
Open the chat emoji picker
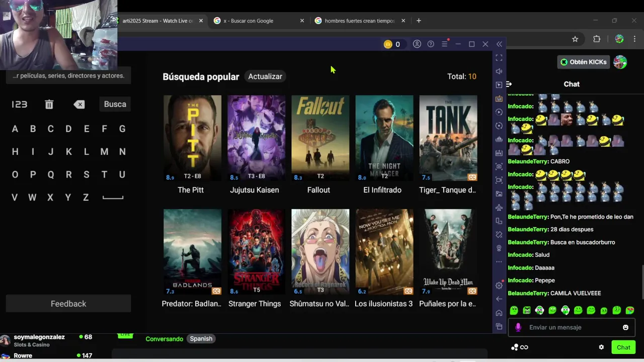coord(625,327)
